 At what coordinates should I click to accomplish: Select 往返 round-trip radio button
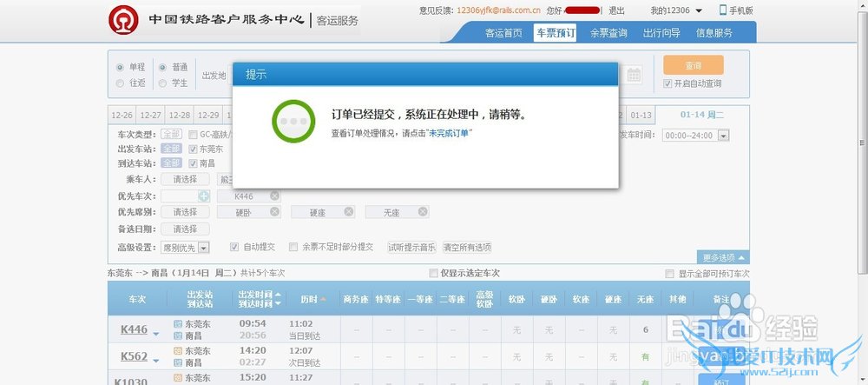click(x=120, y=83)
